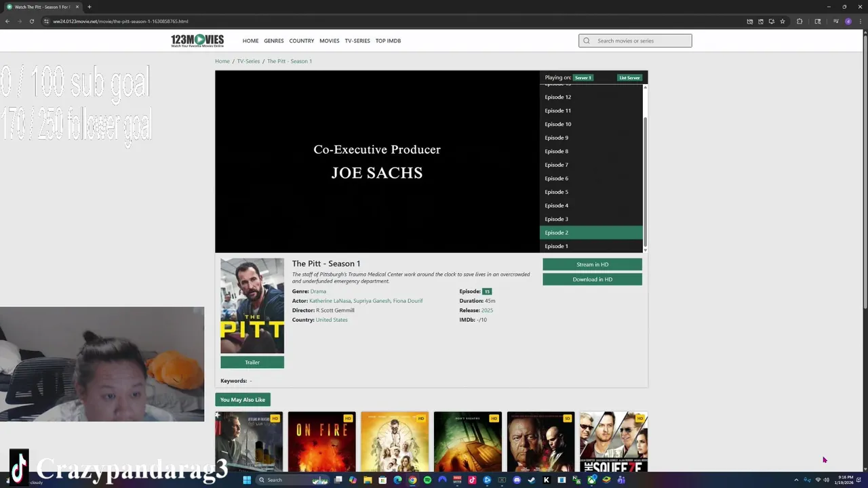Select Episode 5 in the episode list
Viewport: 868px width, 488px height.
591,192
